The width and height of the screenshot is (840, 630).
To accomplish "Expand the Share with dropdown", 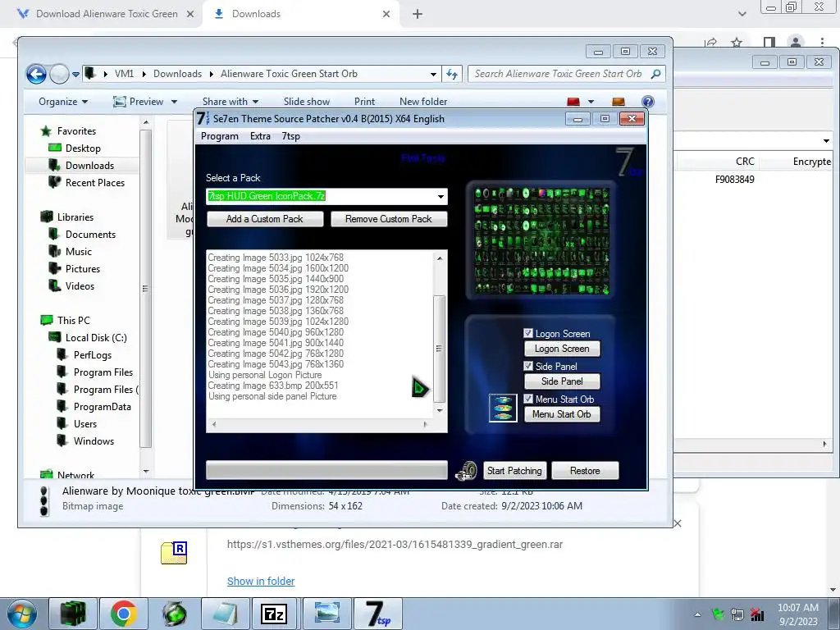I will tap(231, 102).
